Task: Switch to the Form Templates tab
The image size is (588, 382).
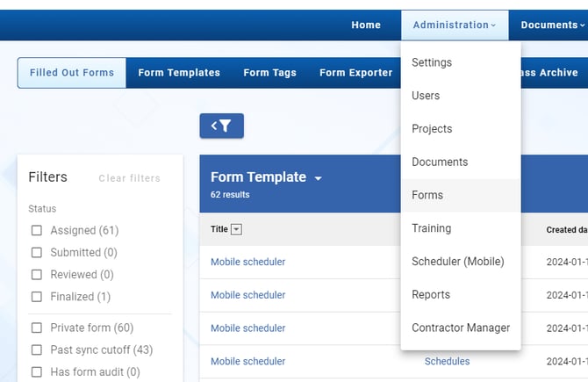Action: 179,73
